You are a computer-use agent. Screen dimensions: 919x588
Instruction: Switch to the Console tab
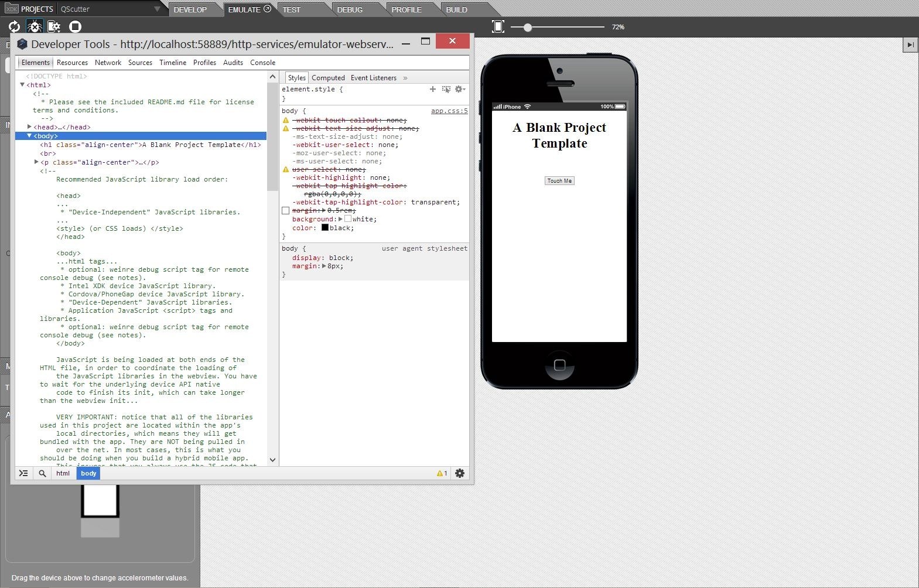pos(262,63)
